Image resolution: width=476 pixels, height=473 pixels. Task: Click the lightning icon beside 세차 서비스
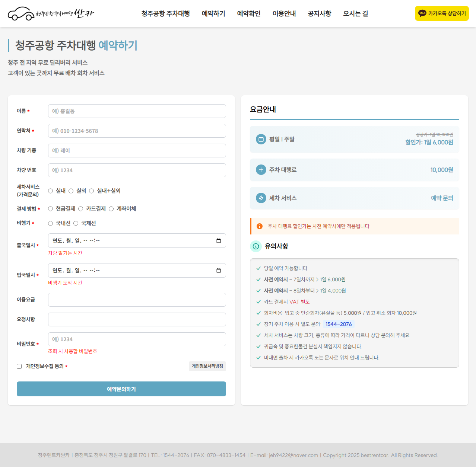261,198
